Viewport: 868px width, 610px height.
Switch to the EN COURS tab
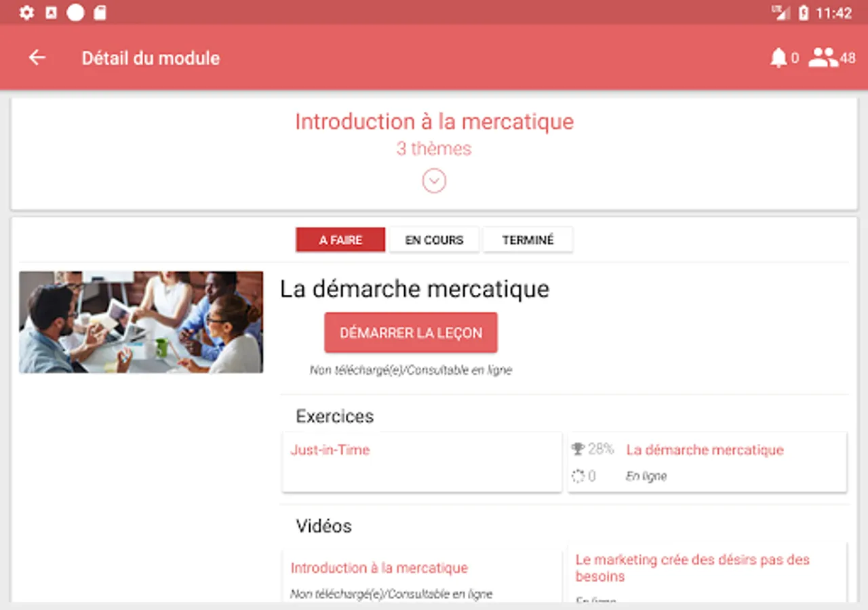click(434, 240)
